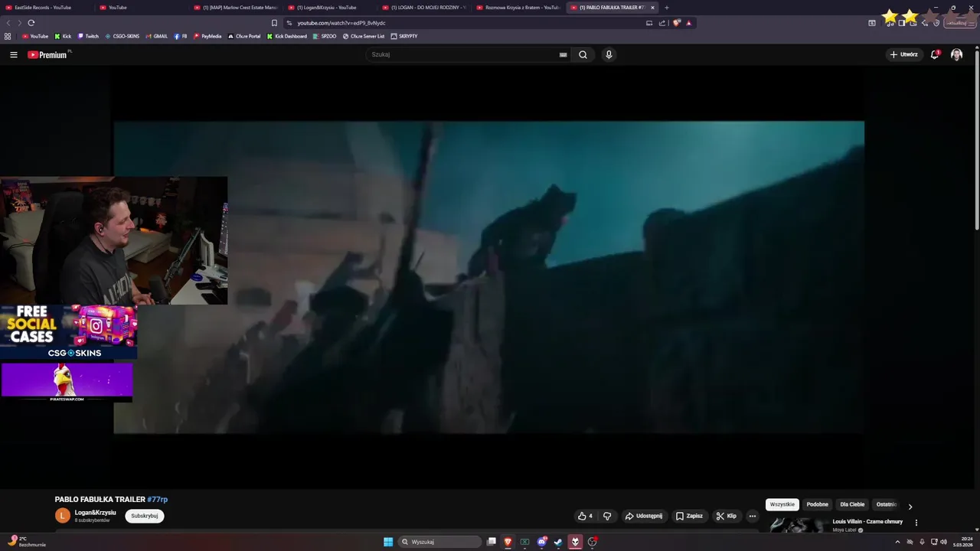This screenshot has height=551, width=980.
Task: Reload the page with the refresh icon
Action: click(x=31, y=23)
